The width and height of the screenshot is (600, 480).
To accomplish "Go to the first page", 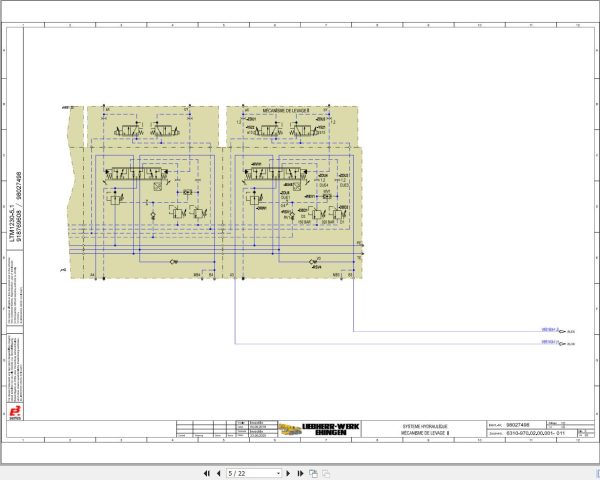I will 207,473.
